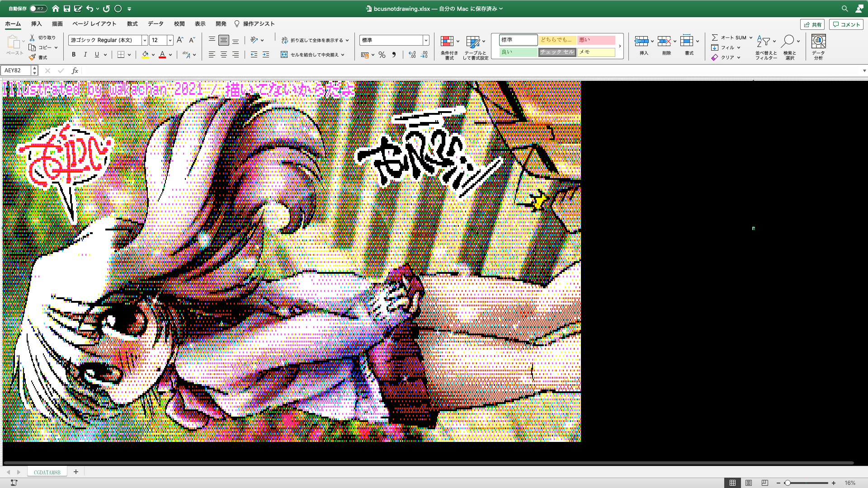The height and width of the screenshot is (488, 868).
Task: Increase font size with large A
Action: point(180,40)
